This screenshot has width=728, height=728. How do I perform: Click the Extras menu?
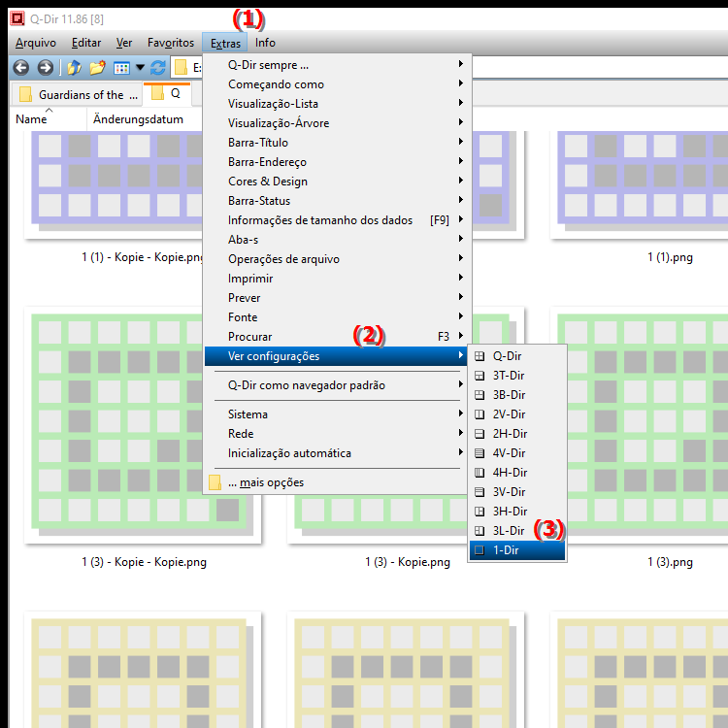point(225,43)
